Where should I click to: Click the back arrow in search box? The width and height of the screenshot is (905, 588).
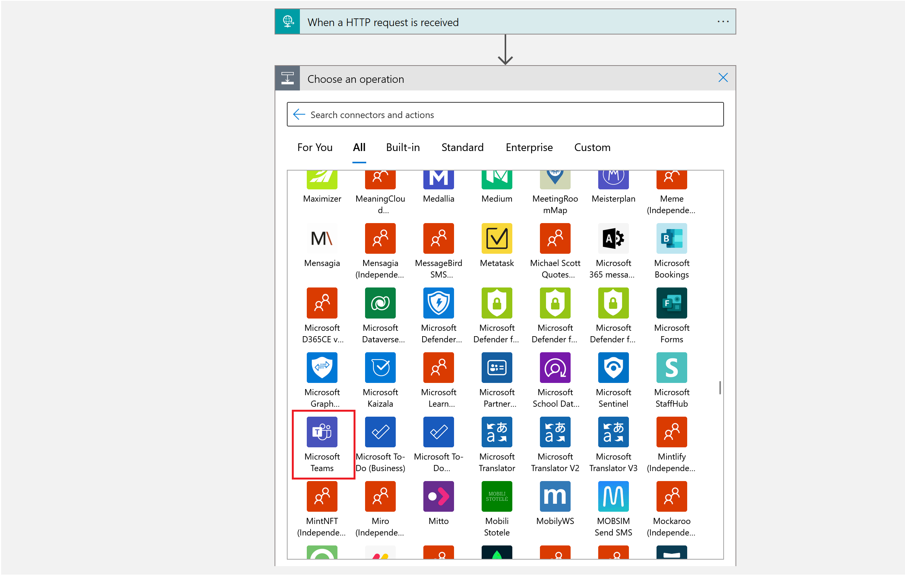299,115
